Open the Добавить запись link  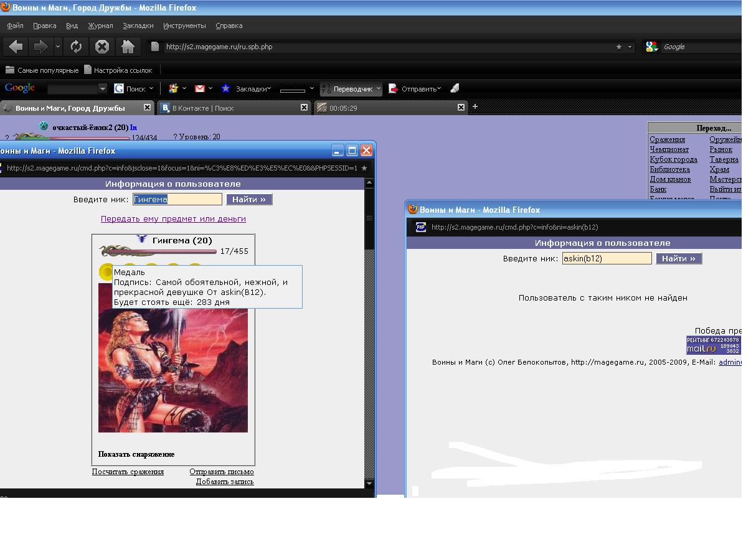click(x=225, y=482)
